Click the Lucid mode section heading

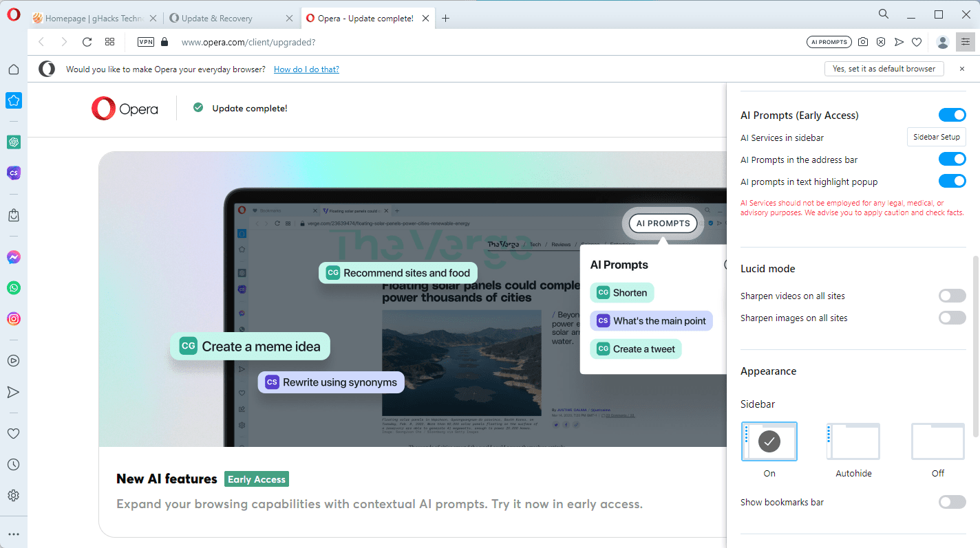(x=767, y=269)
